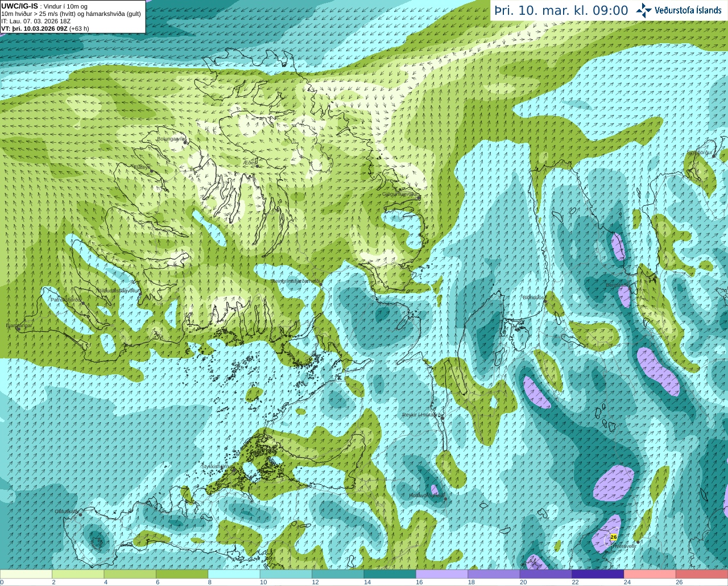Click the Steingrímsfjarðarheiði station label

tap(294, 281)
